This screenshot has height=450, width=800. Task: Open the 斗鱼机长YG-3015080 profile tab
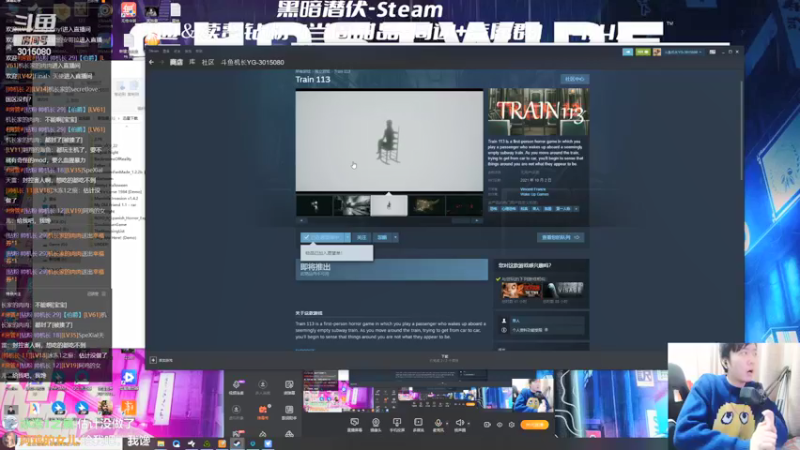tap(252, 62)
